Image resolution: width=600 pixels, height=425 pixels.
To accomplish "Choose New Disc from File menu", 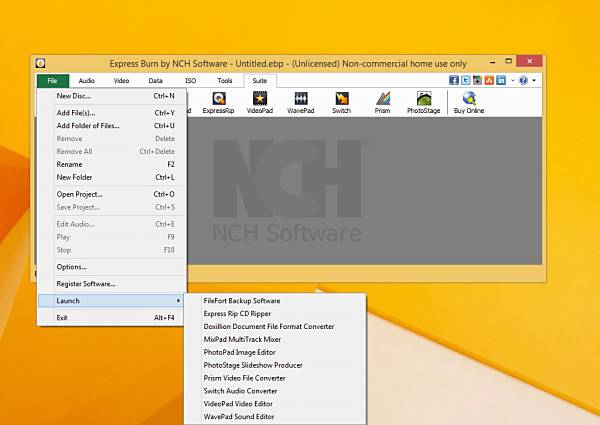I will [113, 96].
